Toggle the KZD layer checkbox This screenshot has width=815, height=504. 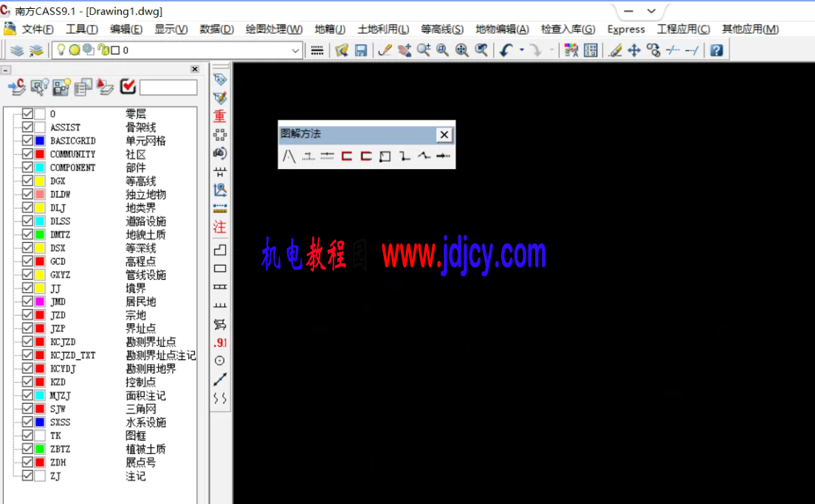pos(27,382)
